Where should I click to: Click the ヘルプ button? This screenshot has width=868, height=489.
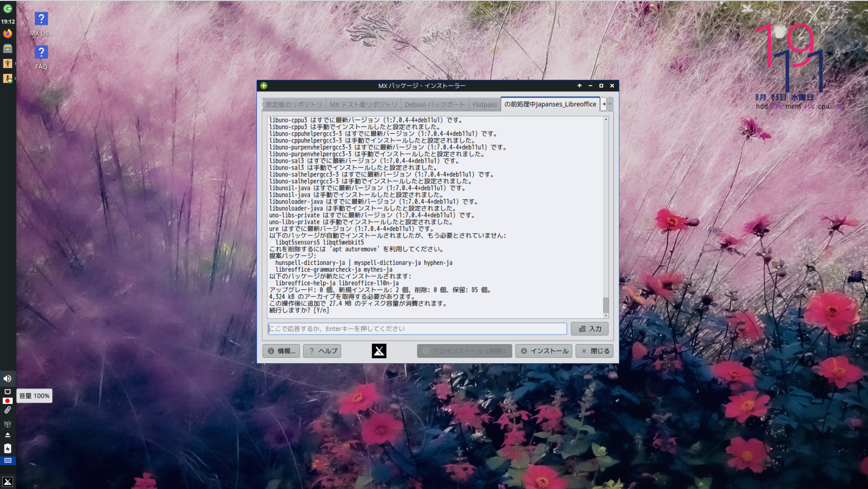[x=322, y=351]
